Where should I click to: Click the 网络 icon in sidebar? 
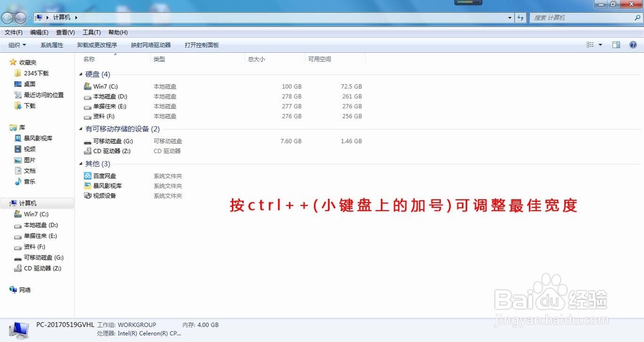pyautogui.click(x=13, y=290)
